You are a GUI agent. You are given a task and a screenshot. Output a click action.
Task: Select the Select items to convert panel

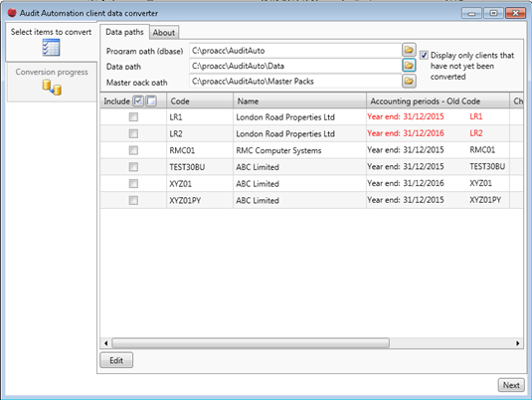(x=52, y=42)
